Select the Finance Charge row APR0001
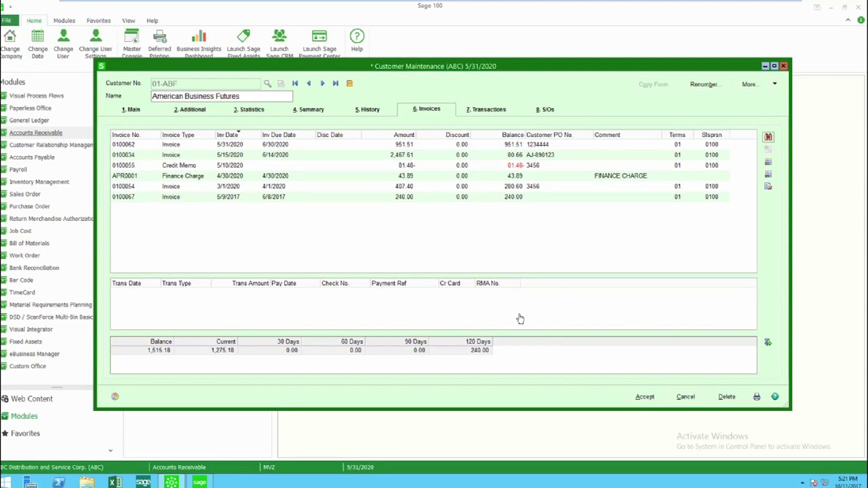Viewport: 868px width, 488px height. tap(420, 176)
